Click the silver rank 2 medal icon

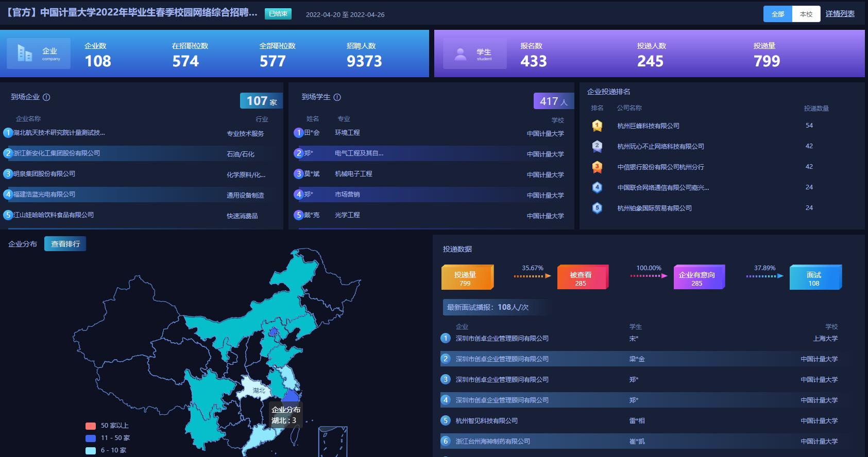tap(597, 146)
